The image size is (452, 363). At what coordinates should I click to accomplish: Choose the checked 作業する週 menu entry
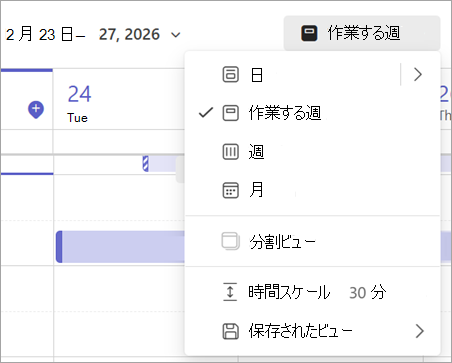point(312,113)
